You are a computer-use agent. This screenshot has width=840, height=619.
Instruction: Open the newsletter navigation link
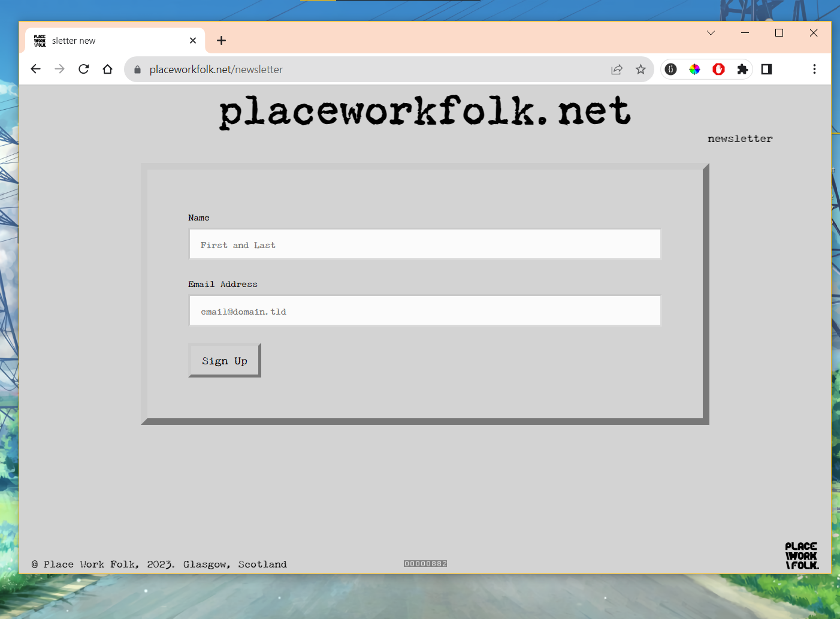click(740, 139)
